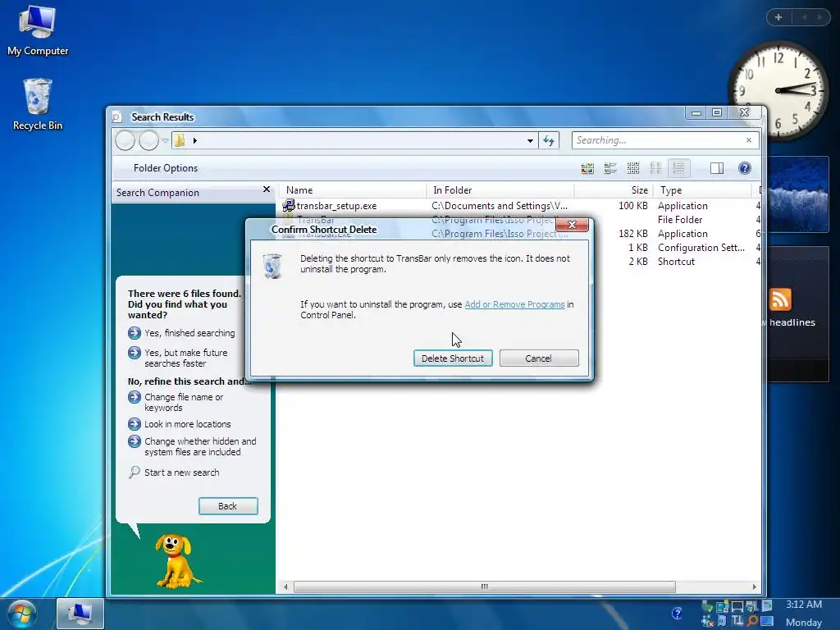
Task: Switch to Thumbnails view
Action: [587, 168]
